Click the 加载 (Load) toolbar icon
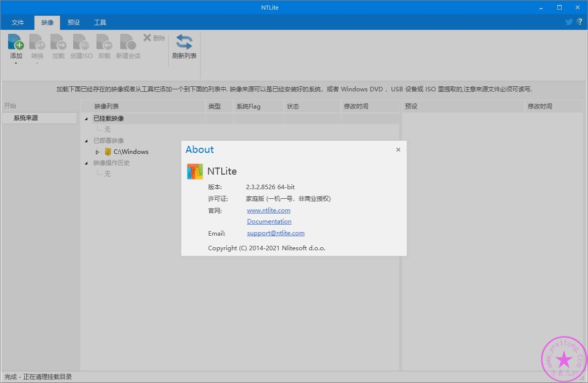 [x=59, y=42]
